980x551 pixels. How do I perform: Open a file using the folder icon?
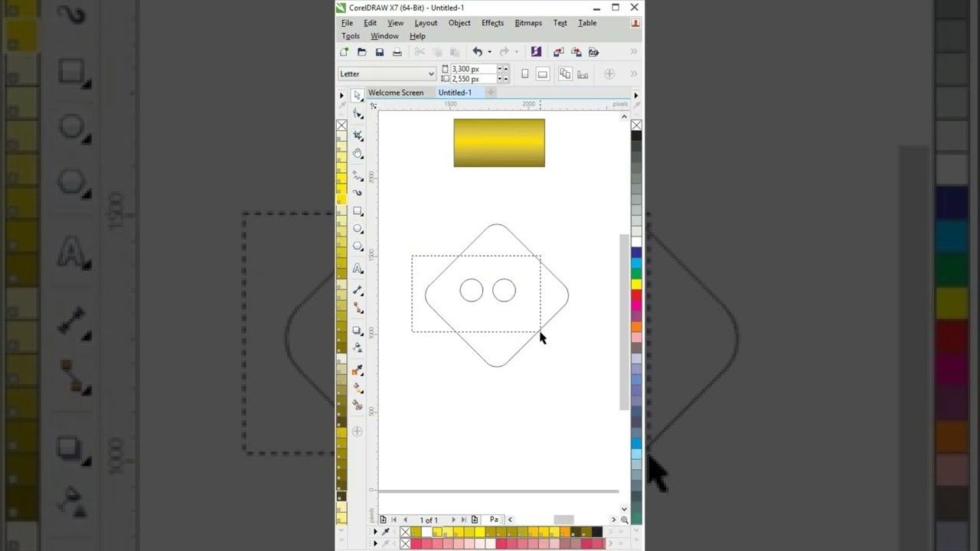tap(361, 52)
